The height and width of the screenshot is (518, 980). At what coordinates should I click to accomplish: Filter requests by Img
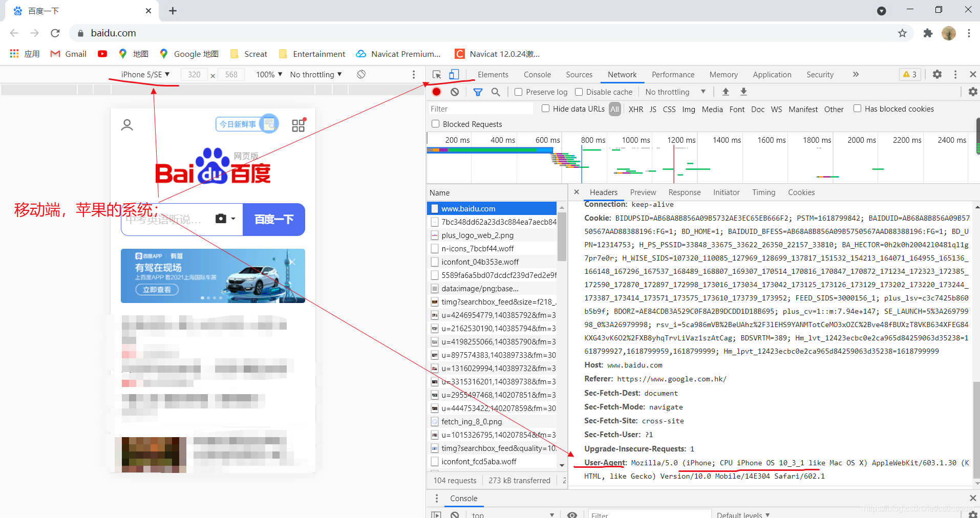(689, 109)
